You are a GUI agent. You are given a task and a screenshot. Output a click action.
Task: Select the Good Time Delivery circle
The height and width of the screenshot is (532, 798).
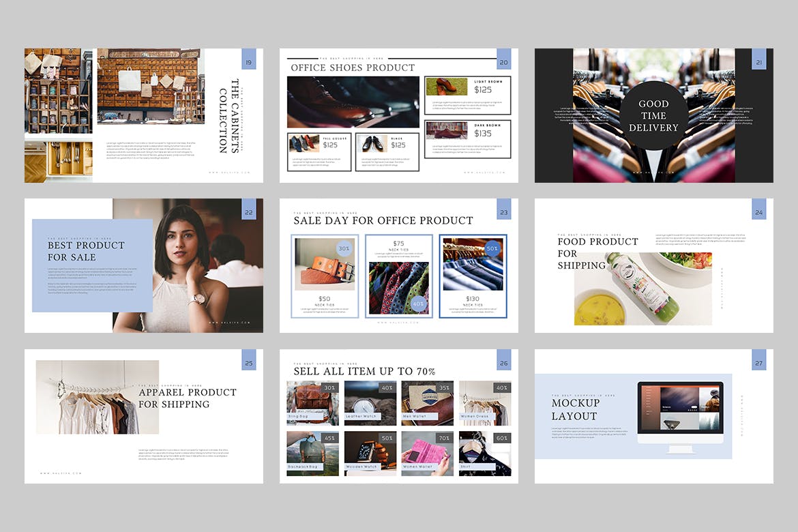(653, 115)
